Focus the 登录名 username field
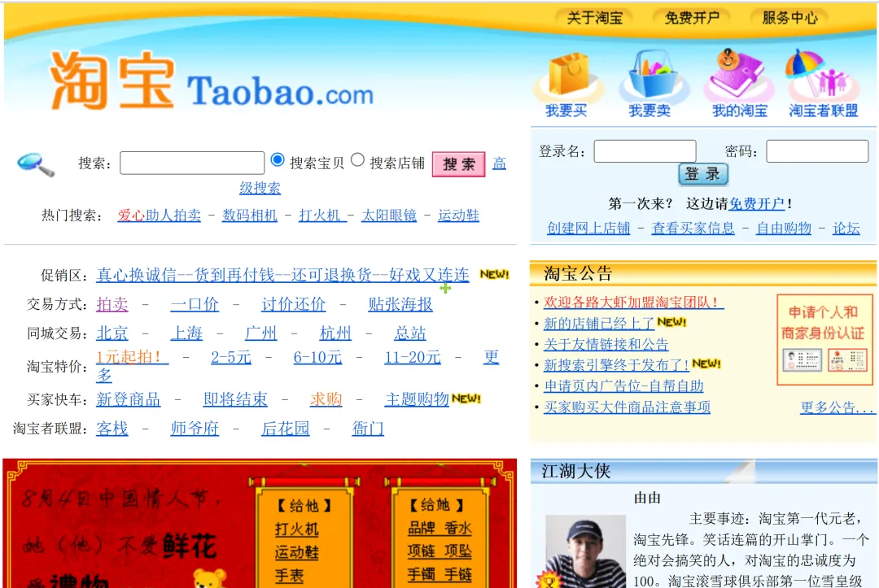The image size is (879, 588). [x=645, y=151]
